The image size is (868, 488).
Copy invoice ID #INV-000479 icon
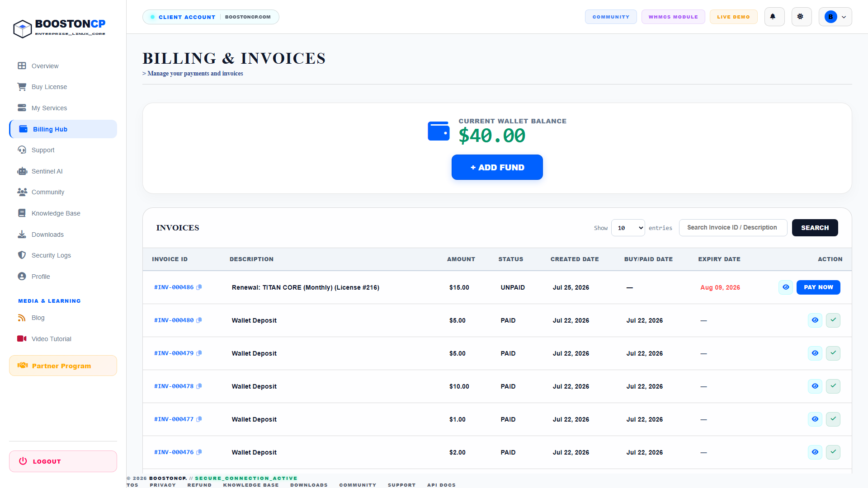pos(199,353)
